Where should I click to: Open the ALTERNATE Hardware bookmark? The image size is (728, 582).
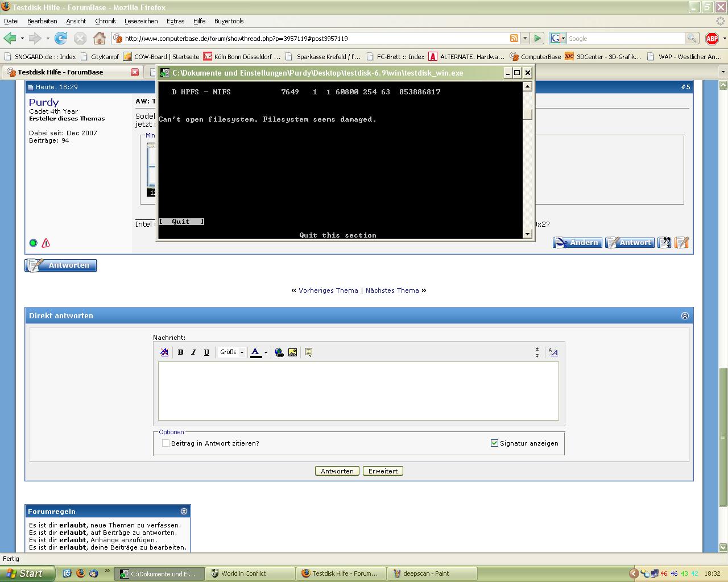466,56
